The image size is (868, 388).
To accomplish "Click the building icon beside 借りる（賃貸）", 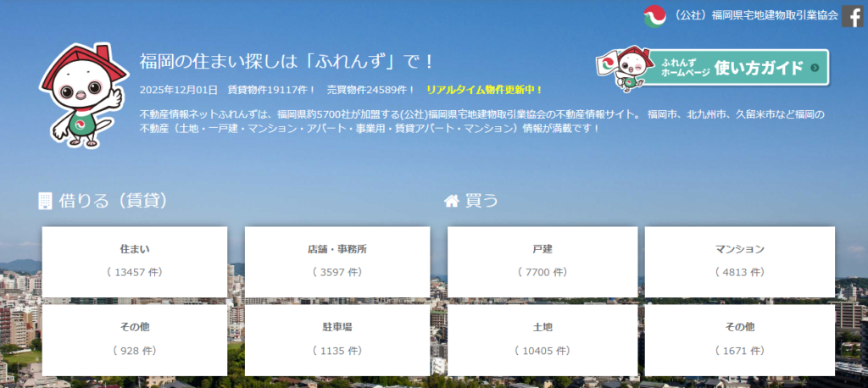I will coord(46,201).
